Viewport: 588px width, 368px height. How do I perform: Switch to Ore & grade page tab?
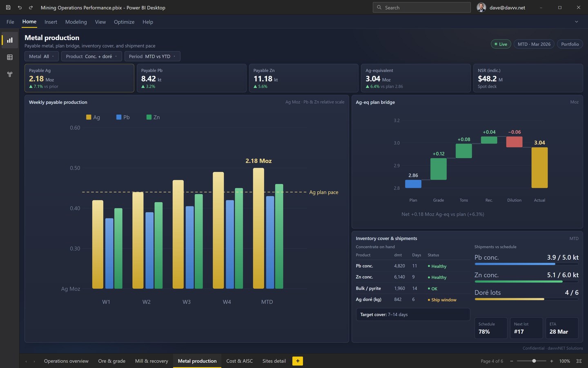[x=112, y=361]
